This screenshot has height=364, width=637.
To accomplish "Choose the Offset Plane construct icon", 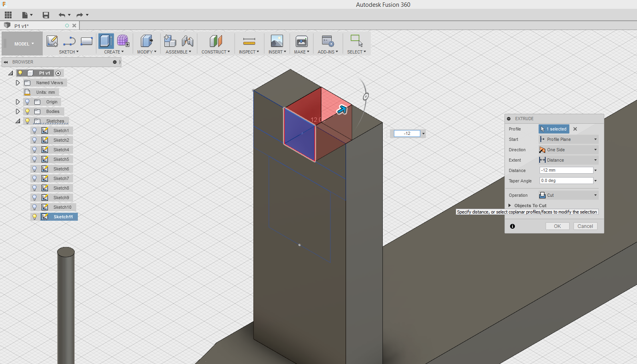I will click(216, 41).
